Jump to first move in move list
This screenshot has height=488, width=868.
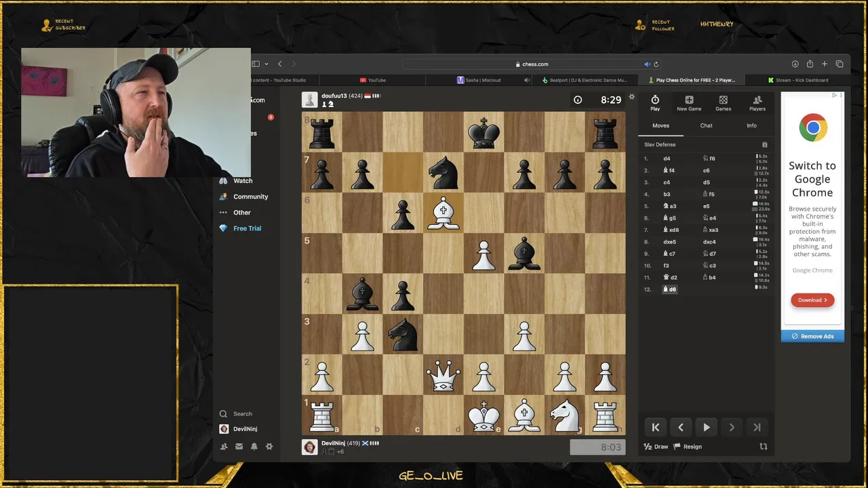[x=655, y=427]
